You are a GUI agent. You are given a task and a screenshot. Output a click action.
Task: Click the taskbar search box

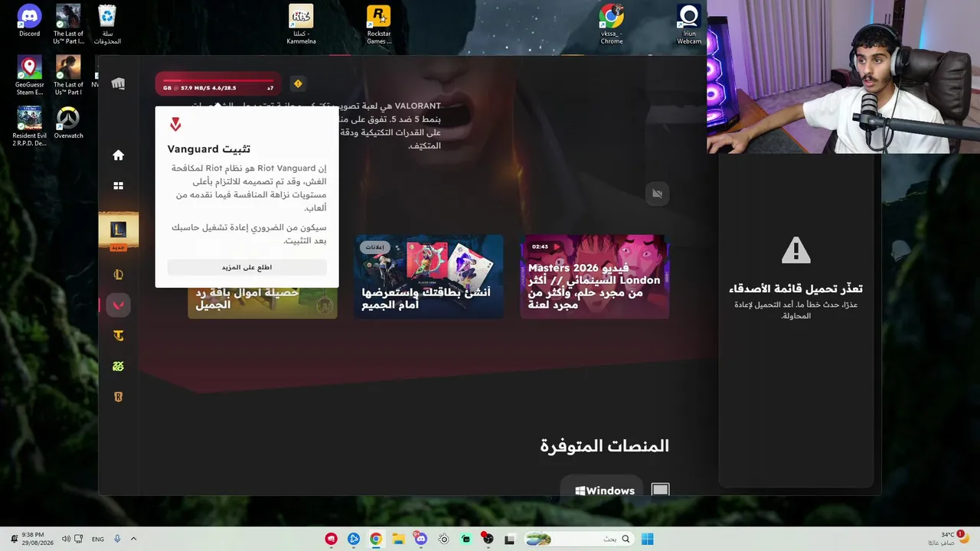pos(580,540)
